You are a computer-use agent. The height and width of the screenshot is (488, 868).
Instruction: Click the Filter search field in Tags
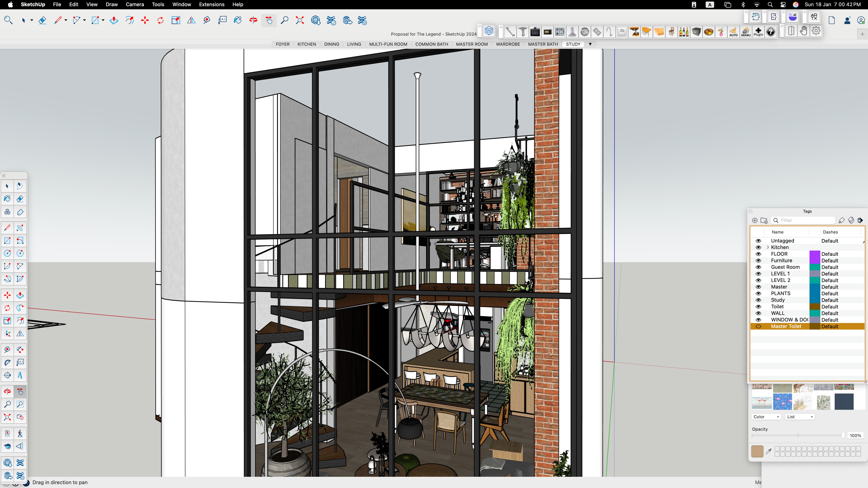click(805, 220)
